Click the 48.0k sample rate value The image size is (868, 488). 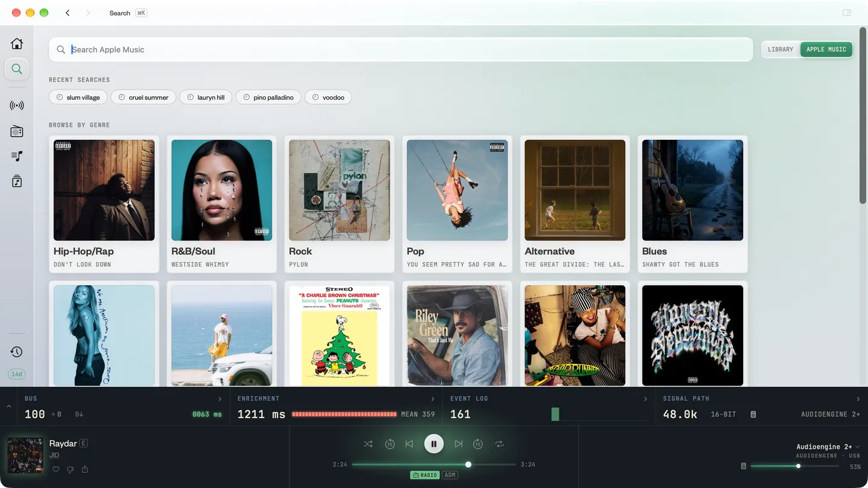(680, 414)
